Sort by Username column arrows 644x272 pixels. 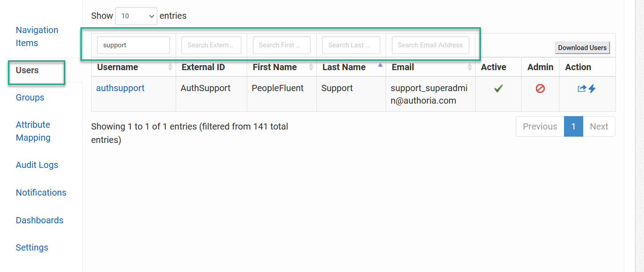170,67
